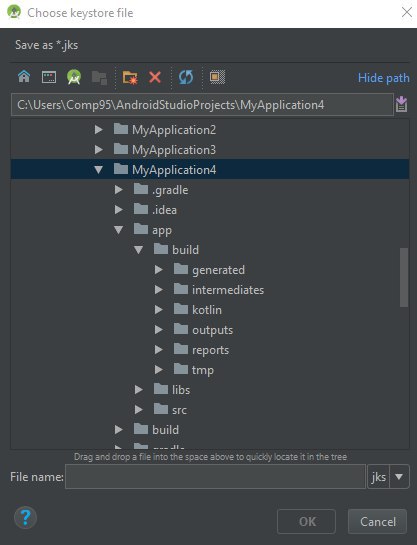This screenshot has height=545, width=417.
Task: Expand the src folder arrow
Action: 139,409
